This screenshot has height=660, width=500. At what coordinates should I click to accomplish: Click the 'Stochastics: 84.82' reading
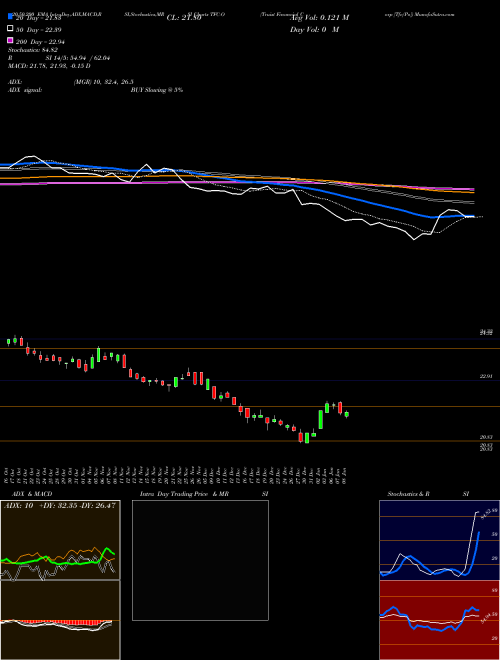pyautogui.click(x=33, y=50)
